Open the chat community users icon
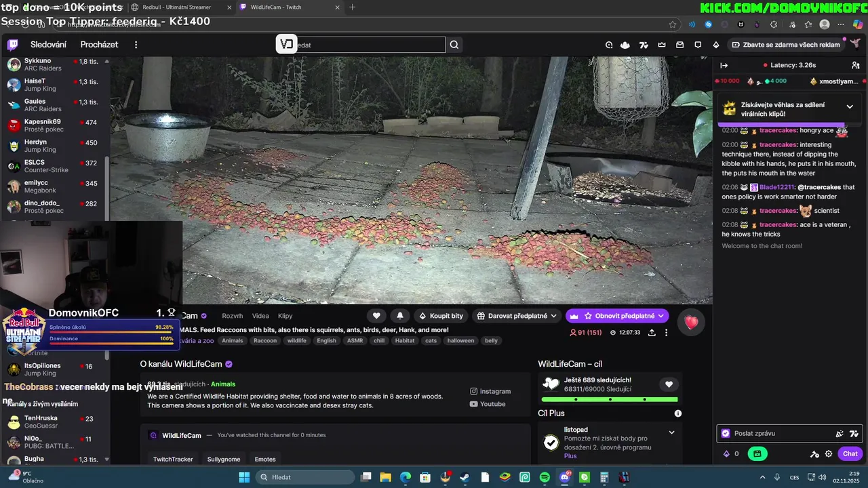The image size is (868, 488). pos(856,65)
